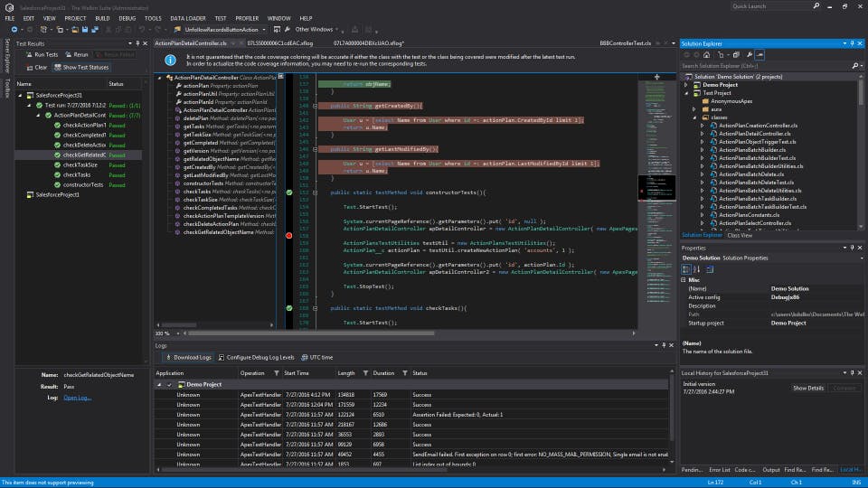Click the Open Log link

[77, 398]
